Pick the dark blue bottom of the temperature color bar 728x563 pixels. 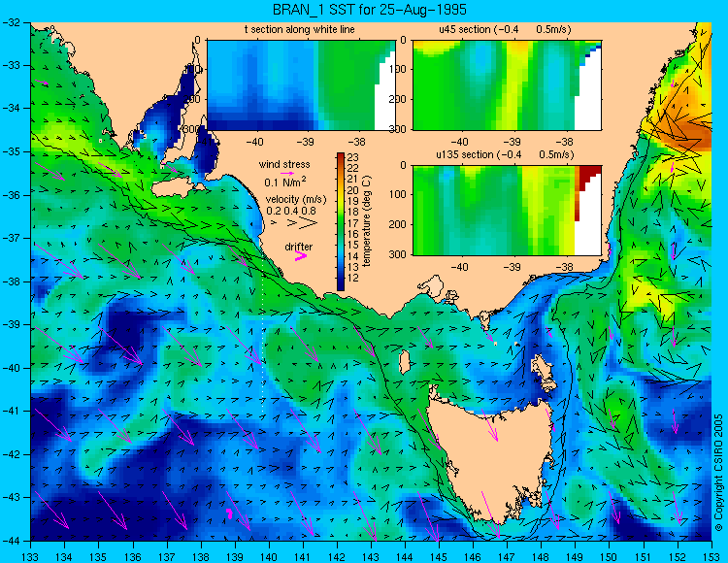(341, 286)
